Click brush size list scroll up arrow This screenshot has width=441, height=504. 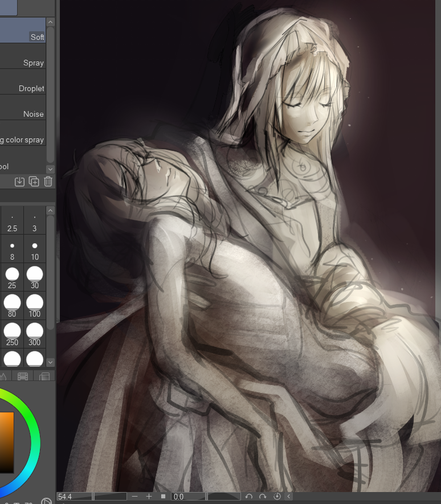(x=50, y=211)
